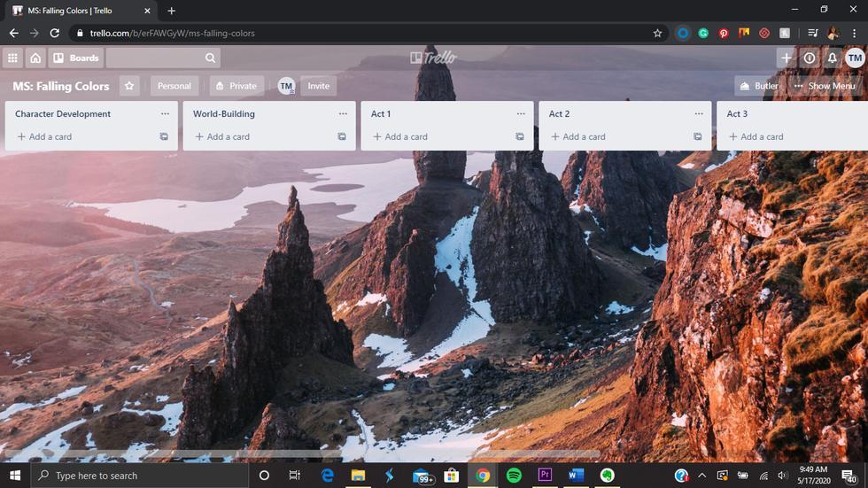Open Character Development list actions menu
Image resolution: width=868 pixels, height=488 pixels.
point(165,114)
